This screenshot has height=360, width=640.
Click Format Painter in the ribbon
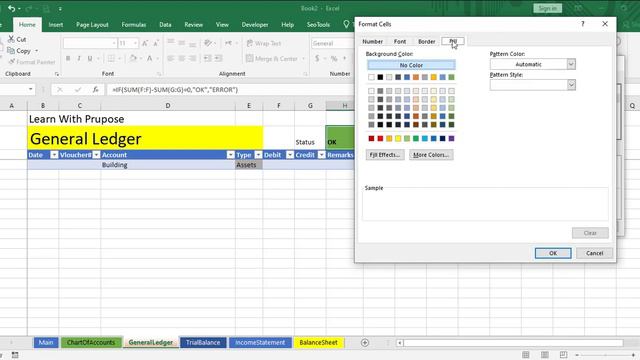point(32,62)
